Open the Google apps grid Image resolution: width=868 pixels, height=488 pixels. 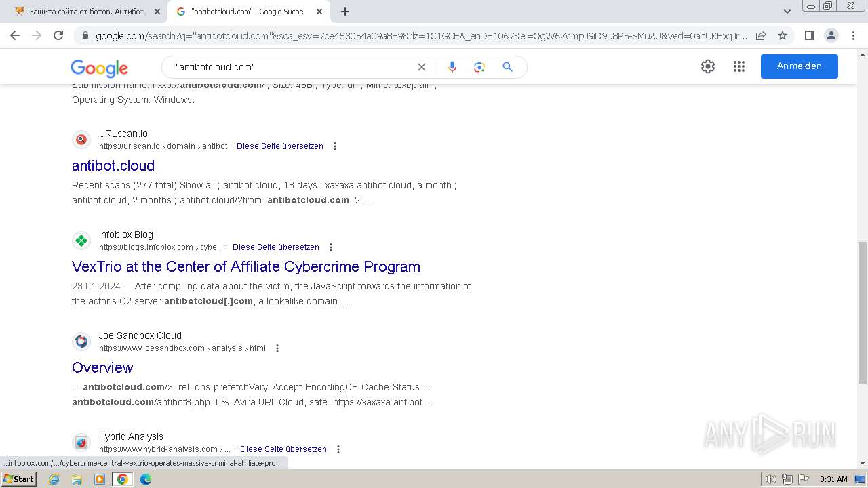click(739, 66)
